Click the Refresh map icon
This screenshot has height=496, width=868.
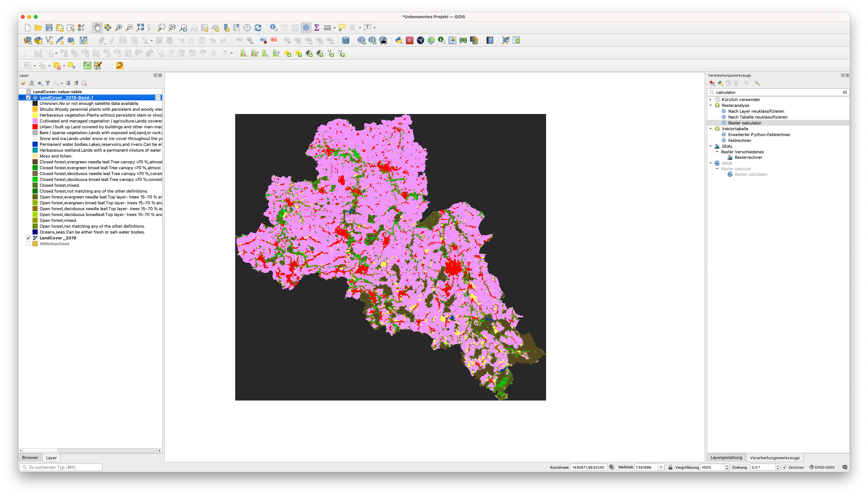[x=258, y=28]
